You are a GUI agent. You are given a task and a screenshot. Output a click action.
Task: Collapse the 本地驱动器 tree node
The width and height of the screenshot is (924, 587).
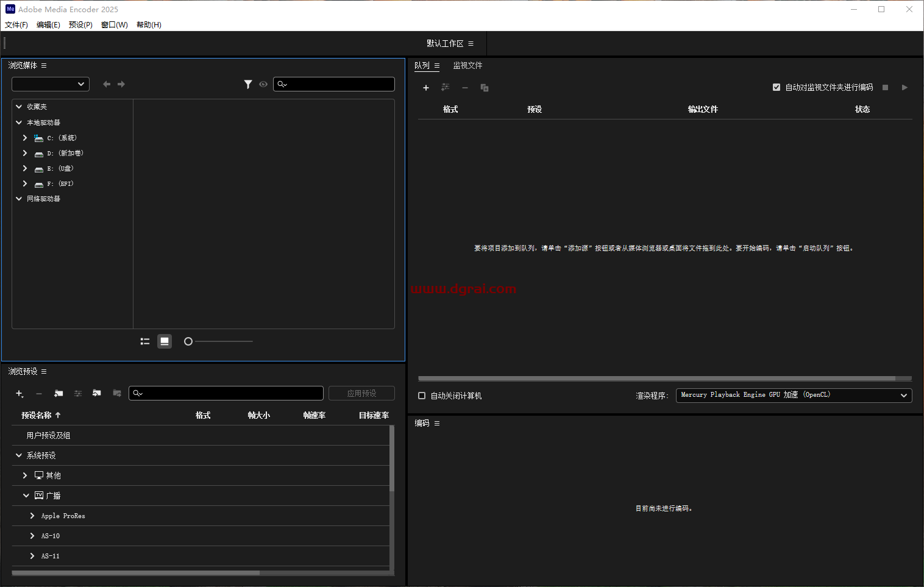pos(19,123)
